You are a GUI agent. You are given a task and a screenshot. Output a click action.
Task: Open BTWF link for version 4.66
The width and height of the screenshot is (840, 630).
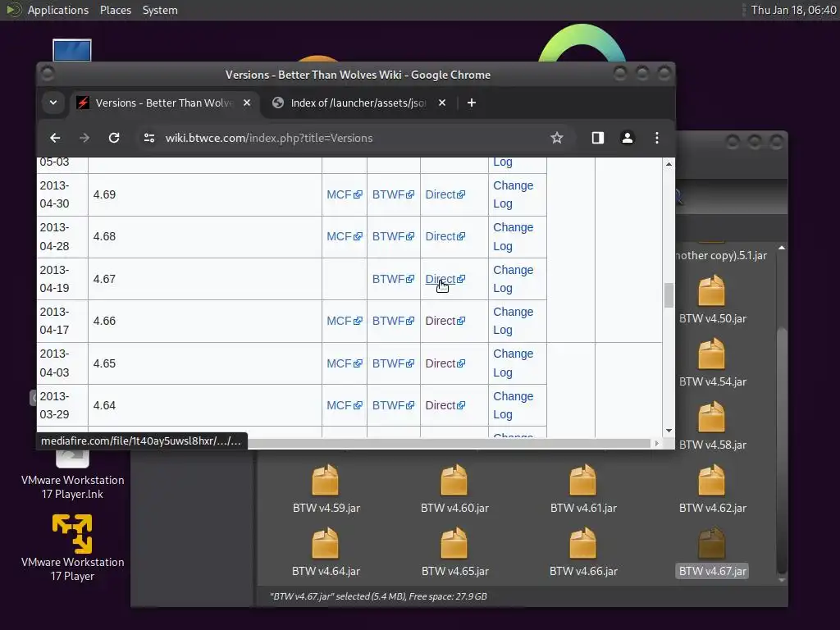tap(393, 321)
